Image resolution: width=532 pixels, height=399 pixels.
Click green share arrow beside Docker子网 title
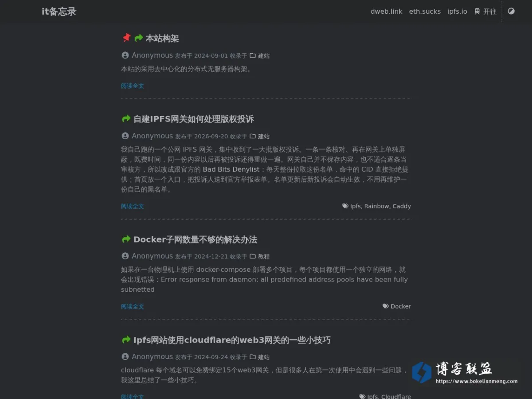(x=126, y=239)
